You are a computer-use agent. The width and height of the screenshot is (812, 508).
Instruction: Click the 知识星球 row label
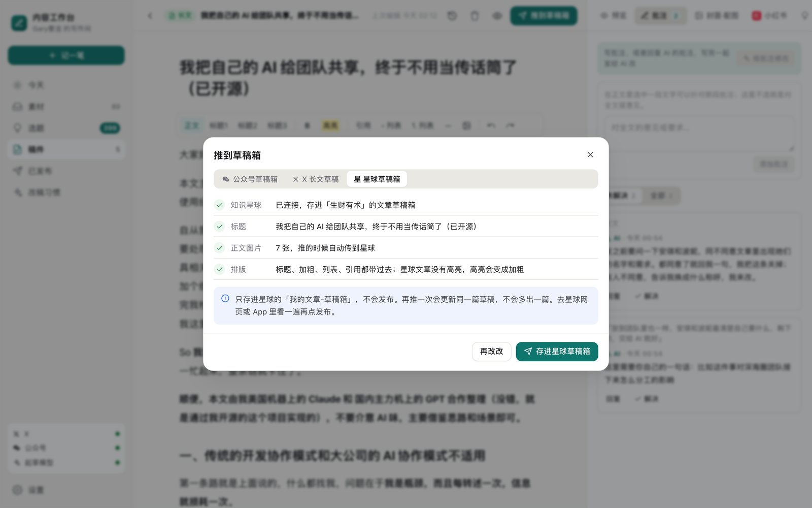246,205
